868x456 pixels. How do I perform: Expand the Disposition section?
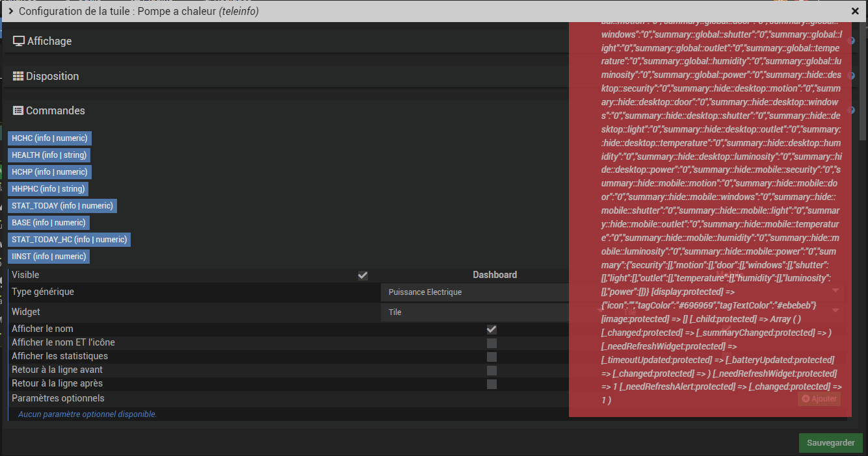(x=46, y=76)
